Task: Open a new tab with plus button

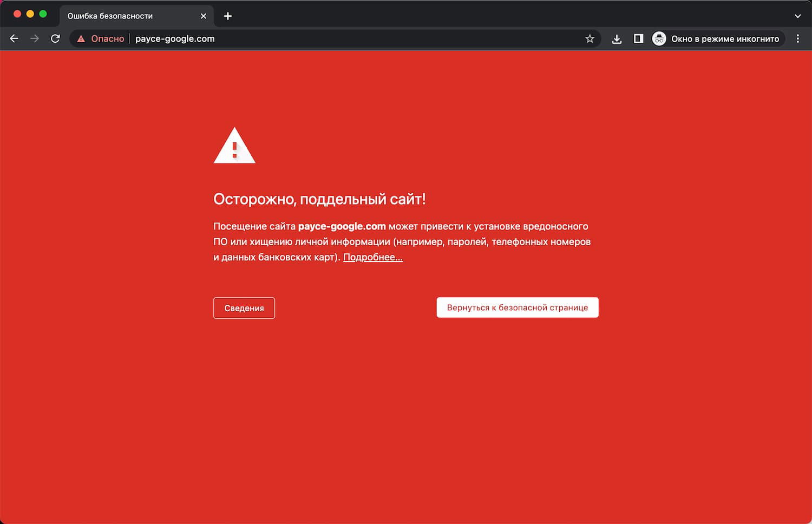Action: pyautogui.click(x=228, y=16)
